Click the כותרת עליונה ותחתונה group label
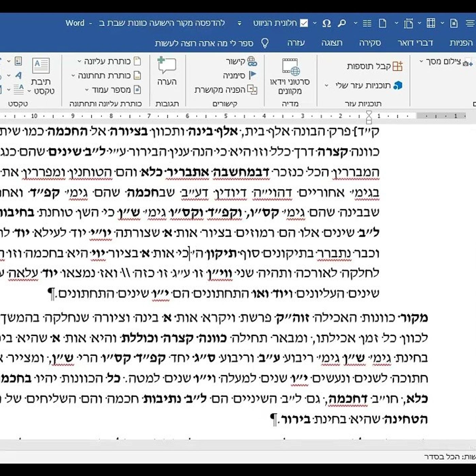 (x=105, y=104)
